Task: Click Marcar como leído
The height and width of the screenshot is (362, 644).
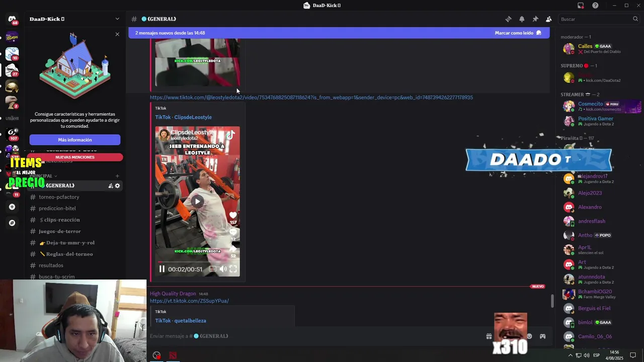Action: coord(518,33)
